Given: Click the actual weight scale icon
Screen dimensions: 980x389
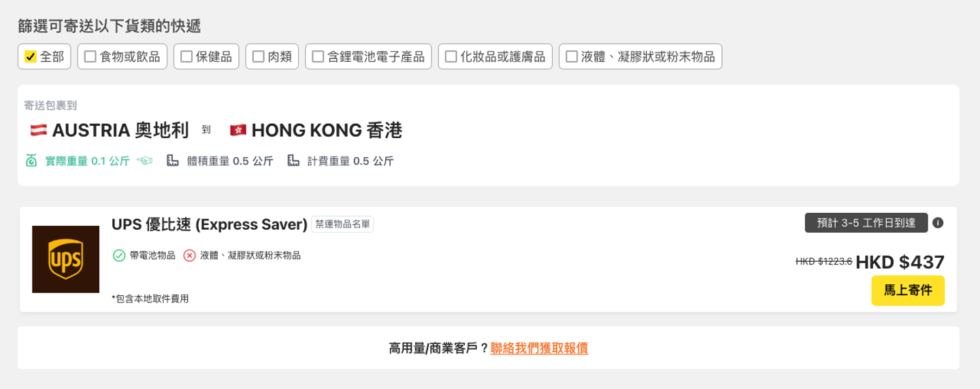Looking at the screenshot, I should tap(31, 161).
